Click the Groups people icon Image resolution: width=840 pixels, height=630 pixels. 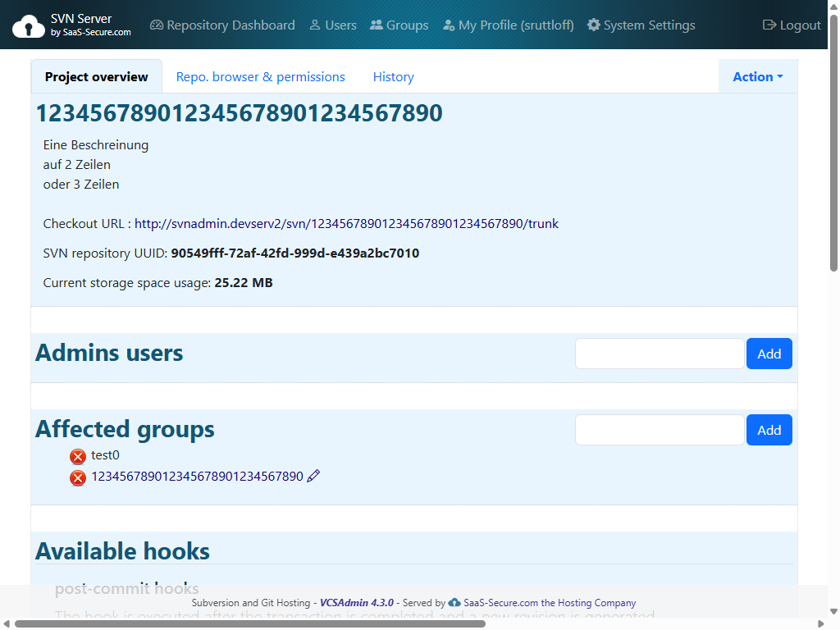click(x=376, y=25)
